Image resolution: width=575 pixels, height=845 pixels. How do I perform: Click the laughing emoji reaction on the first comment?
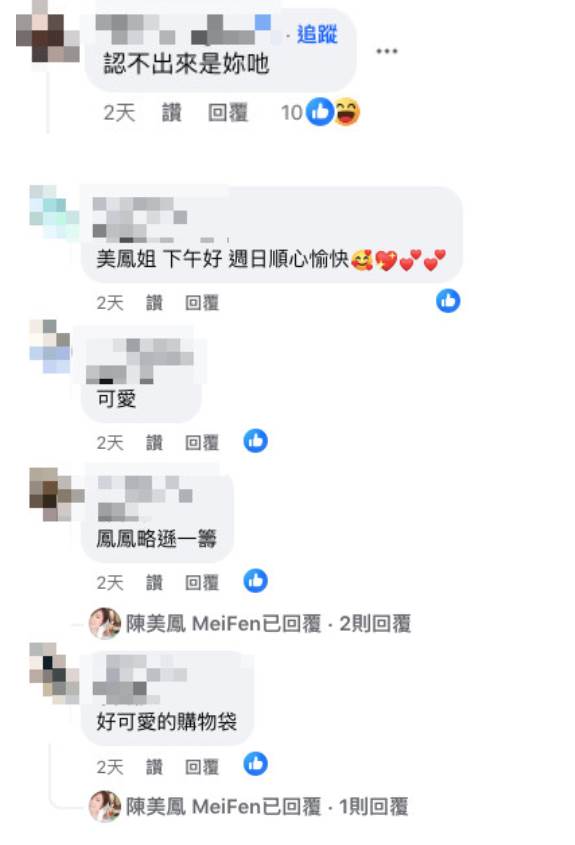(348, 112)
